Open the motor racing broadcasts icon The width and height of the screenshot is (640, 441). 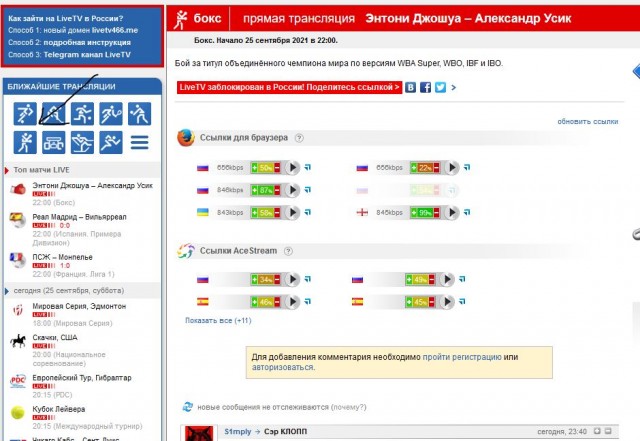click(x=53, y=143)
